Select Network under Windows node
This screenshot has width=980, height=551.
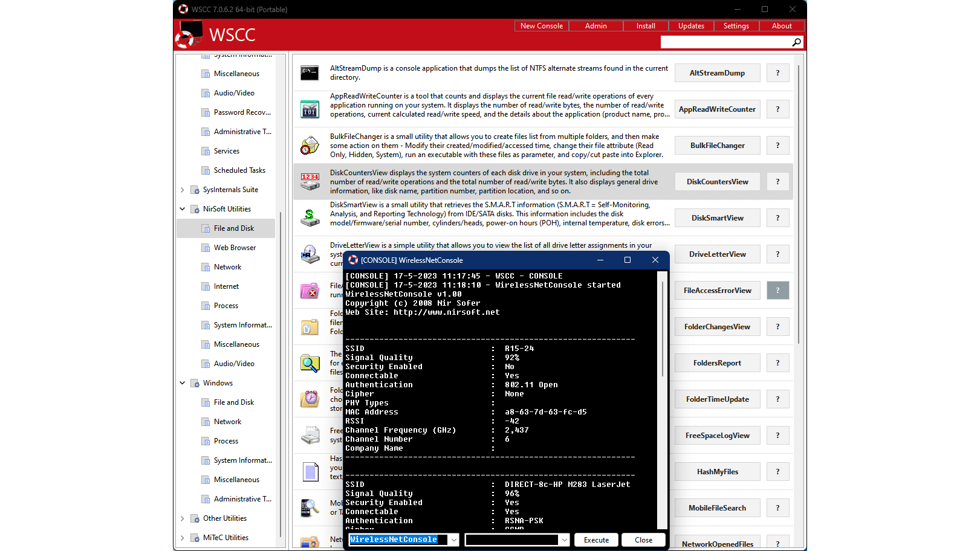[x=227, y=422]
